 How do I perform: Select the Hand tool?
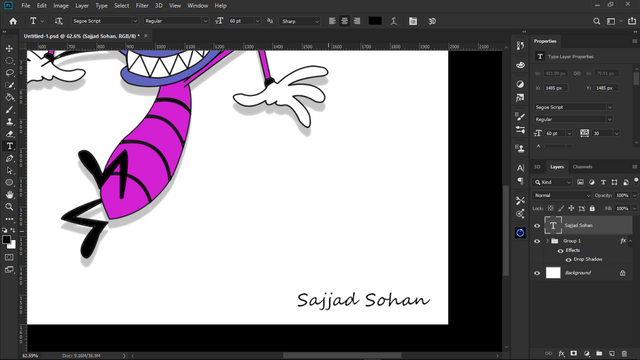pyautogui.click(x=9, y=195)
